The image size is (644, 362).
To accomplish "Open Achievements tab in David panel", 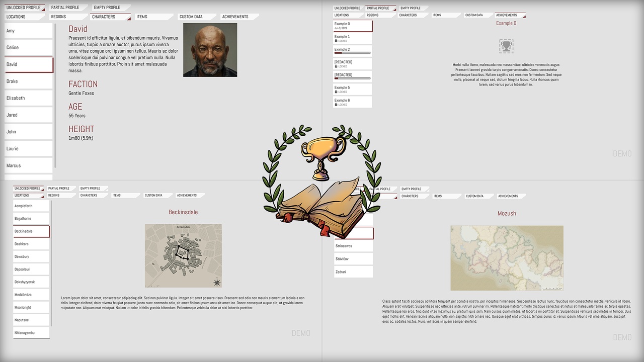I will [240, 17].
